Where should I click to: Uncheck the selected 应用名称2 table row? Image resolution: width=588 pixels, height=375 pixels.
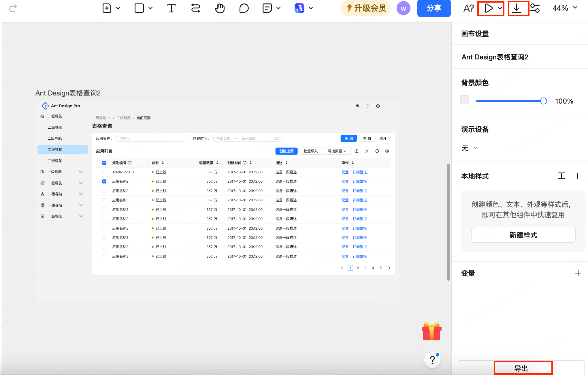click(104, 181)
